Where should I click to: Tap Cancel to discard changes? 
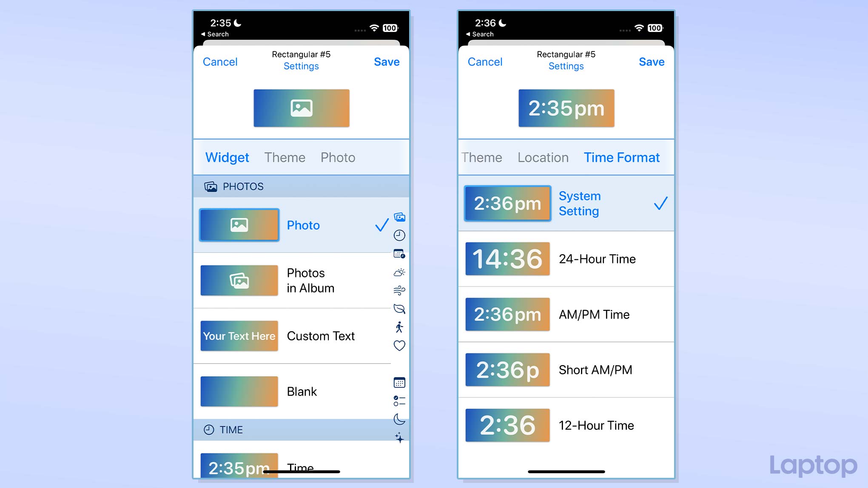(220, 61)
